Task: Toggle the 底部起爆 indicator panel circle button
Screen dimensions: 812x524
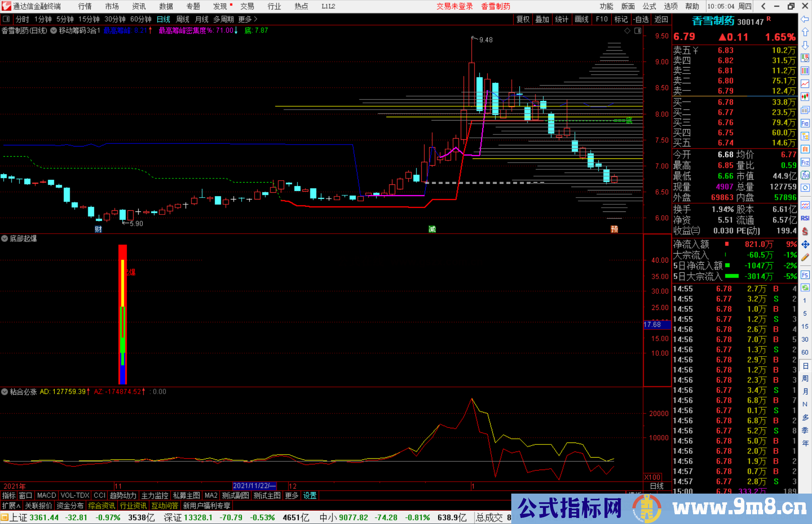Action: pos(5,239)
